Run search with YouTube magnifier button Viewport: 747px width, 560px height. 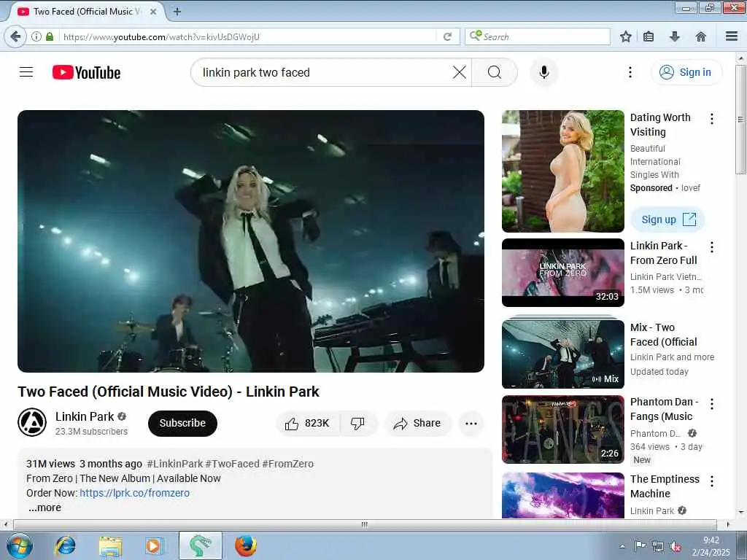click(495, 72)
